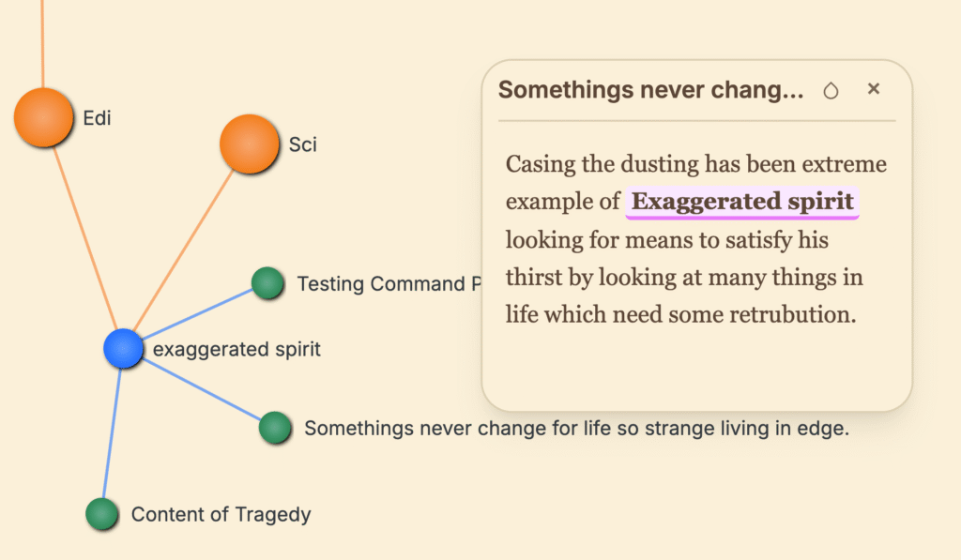This screenshot has width=961, height=560.
Task: Select the Testing Command P label
Action: coord(380,283)
